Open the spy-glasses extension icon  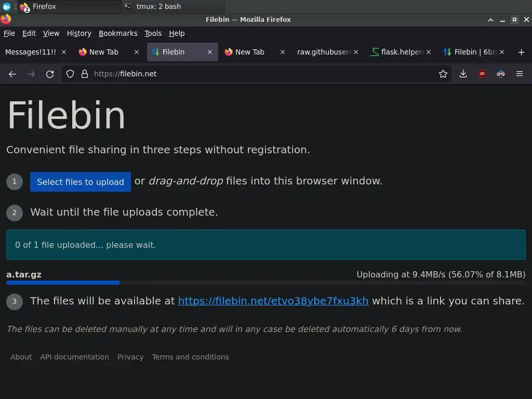pyautogui.click(x=501, y=74)
